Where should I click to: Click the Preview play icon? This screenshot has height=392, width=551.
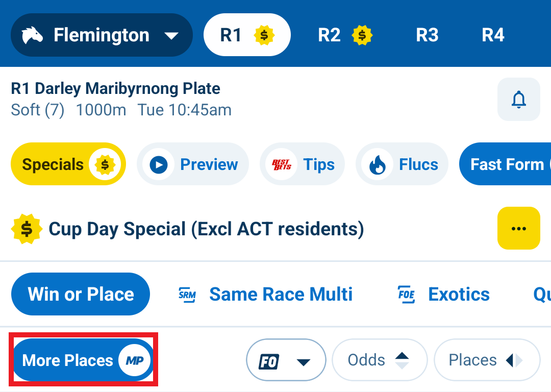(159, 165)
